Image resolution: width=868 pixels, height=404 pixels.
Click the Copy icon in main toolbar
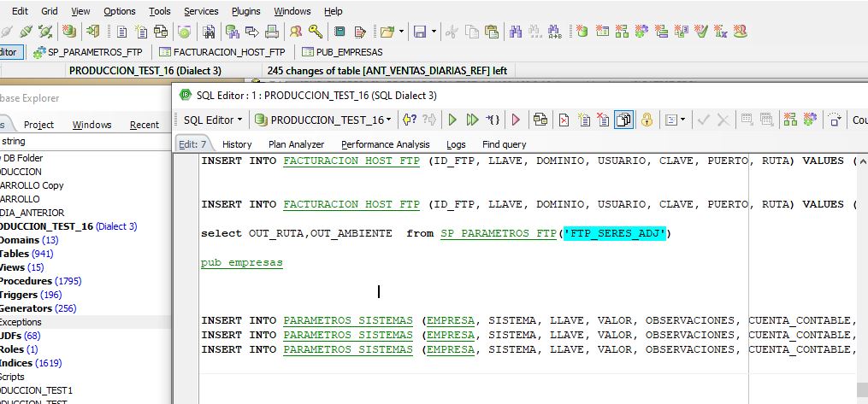point(471,32)
